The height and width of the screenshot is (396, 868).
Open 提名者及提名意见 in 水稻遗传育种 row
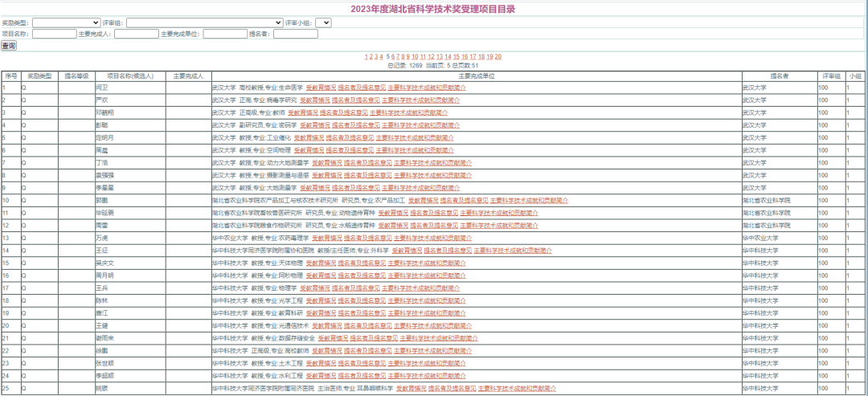pos(434,225)
